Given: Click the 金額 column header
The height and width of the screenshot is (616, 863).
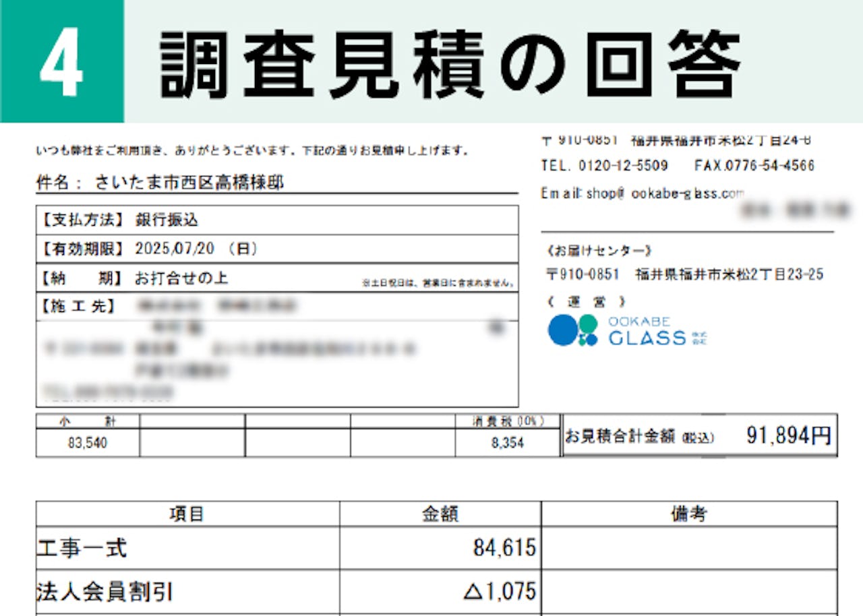Looking at the screenshot, I should 440,514.
